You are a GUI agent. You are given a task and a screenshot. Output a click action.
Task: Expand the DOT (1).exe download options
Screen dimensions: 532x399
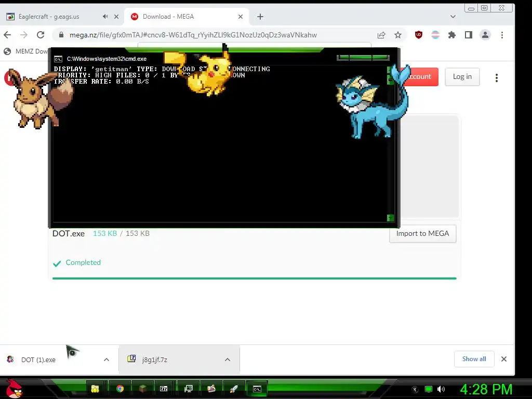(x=106, y=360)
